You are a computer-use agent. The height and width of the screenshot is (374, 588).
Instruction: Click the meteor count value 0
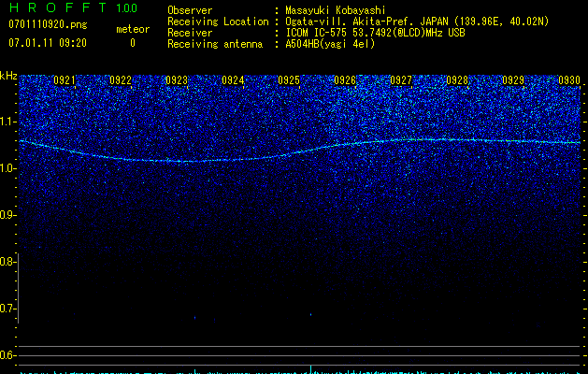point(133,43)
